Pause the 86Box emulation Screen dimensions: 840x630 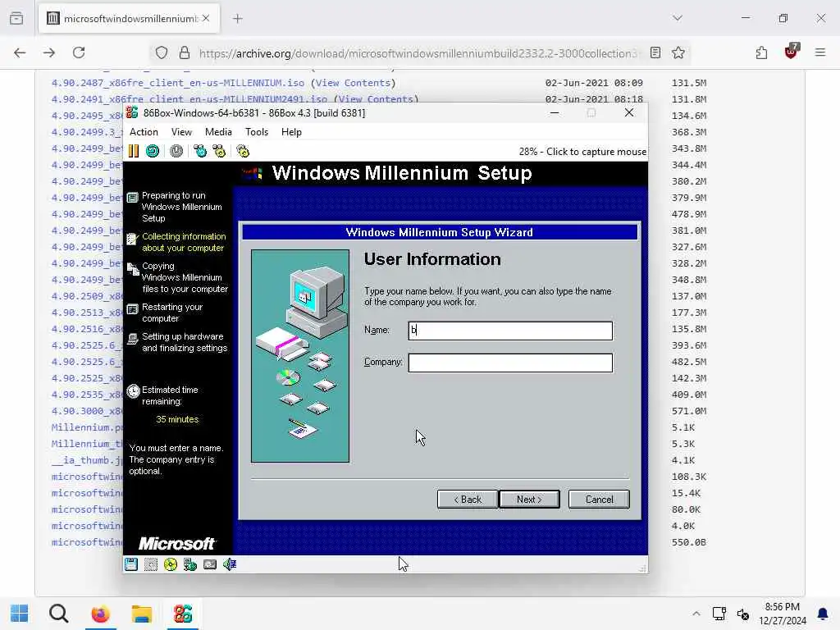point(134,151)
